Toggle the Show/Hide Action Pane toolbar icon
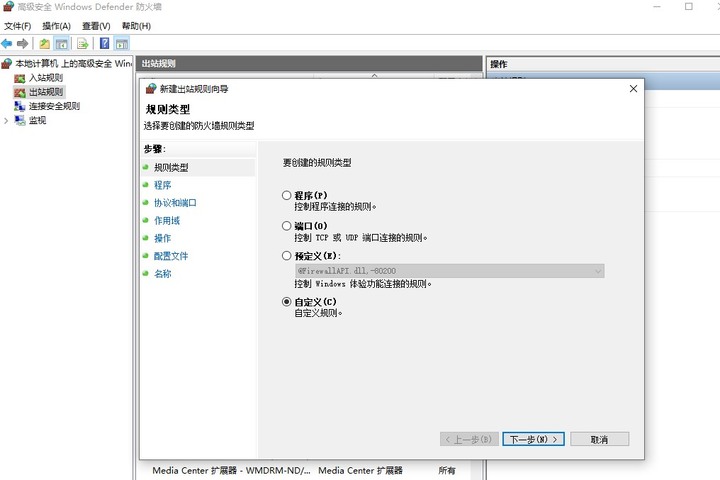 [122, 44]
